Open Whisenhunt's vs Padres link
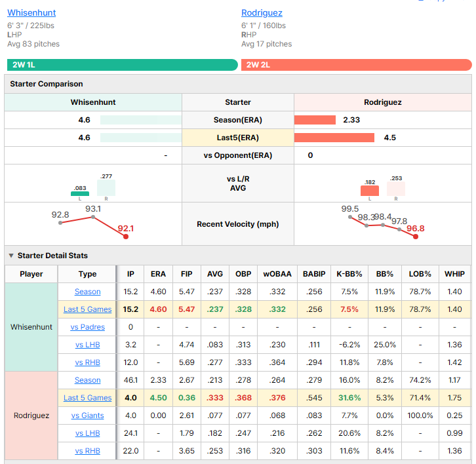 (x=87, y=327)
